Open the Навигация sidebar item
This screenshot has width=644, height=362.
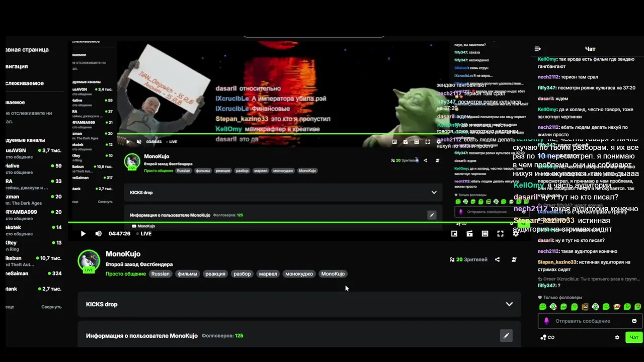17,66
